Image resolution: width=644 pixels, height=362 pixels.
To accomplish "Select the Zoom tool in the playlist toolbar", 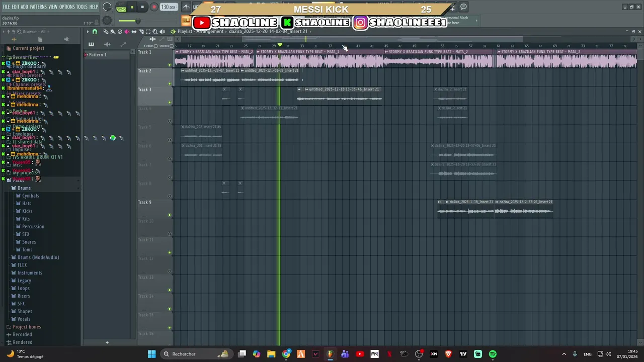I will point(155,32).
